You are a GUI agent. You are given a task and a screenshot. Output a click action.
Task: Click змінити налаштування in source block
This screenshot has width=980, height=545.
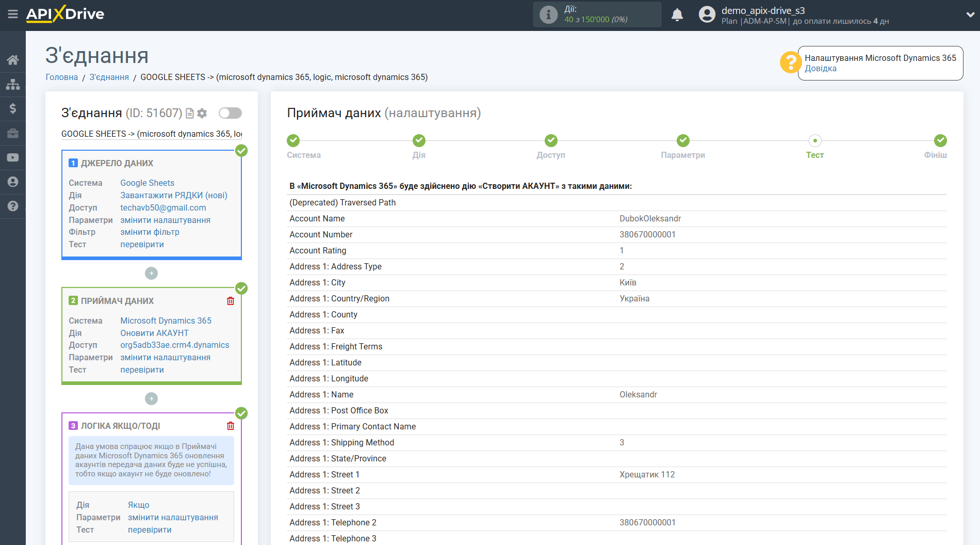coord(165,220)
